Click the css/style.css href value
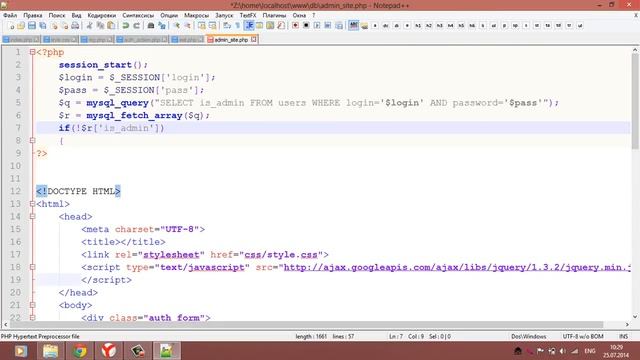Viewport: 640px width, 360px height. 281,255
